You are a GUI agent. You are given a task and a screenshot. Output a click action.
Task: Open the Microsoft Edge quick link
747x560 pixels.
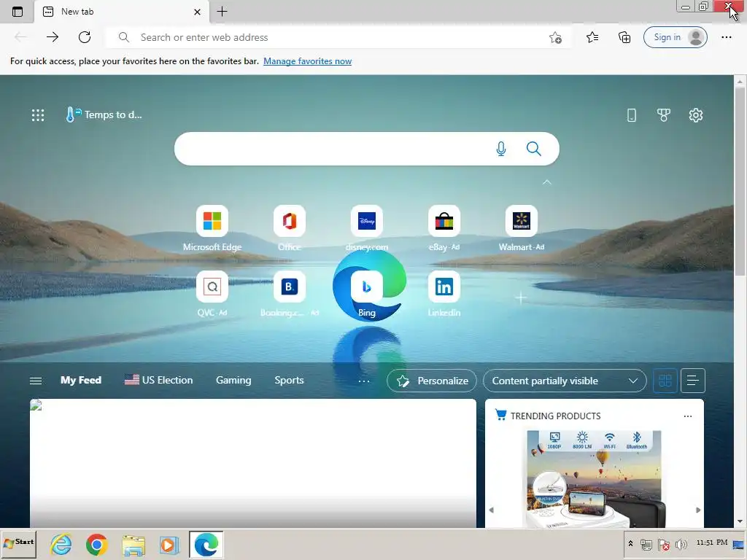(212, 228)
